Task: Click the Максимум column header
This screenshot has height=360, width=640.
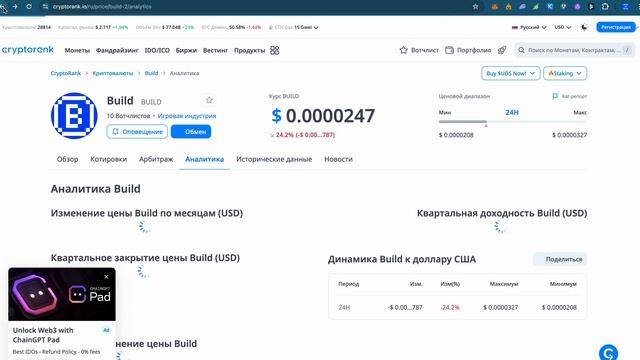Action: click(x=504, y=284)
